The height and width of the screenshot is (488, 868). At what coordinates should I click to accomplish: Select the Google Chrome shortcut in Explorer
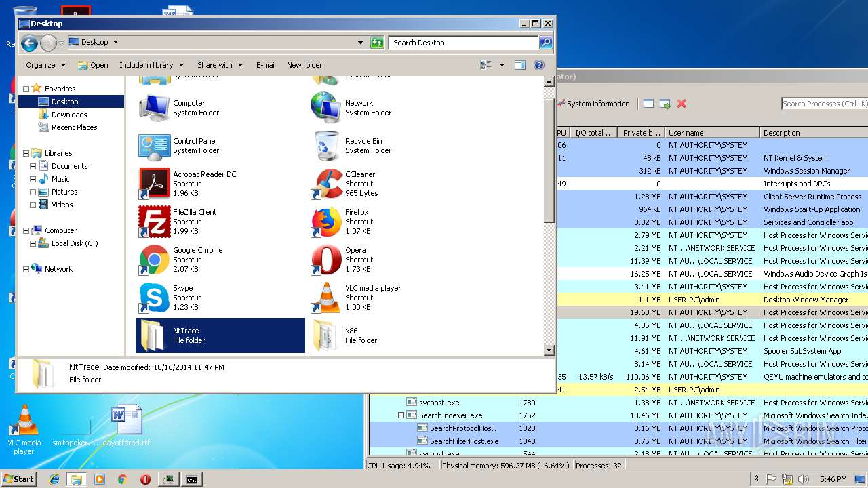click(154, 259)
